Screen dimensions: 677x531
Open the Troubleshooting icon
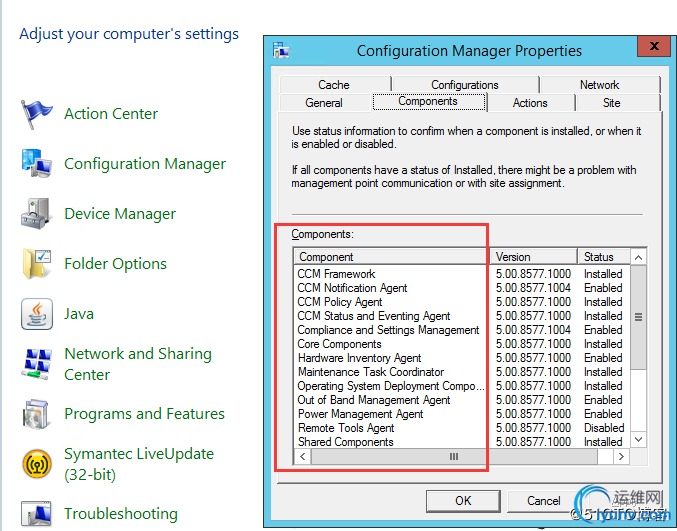36,514
